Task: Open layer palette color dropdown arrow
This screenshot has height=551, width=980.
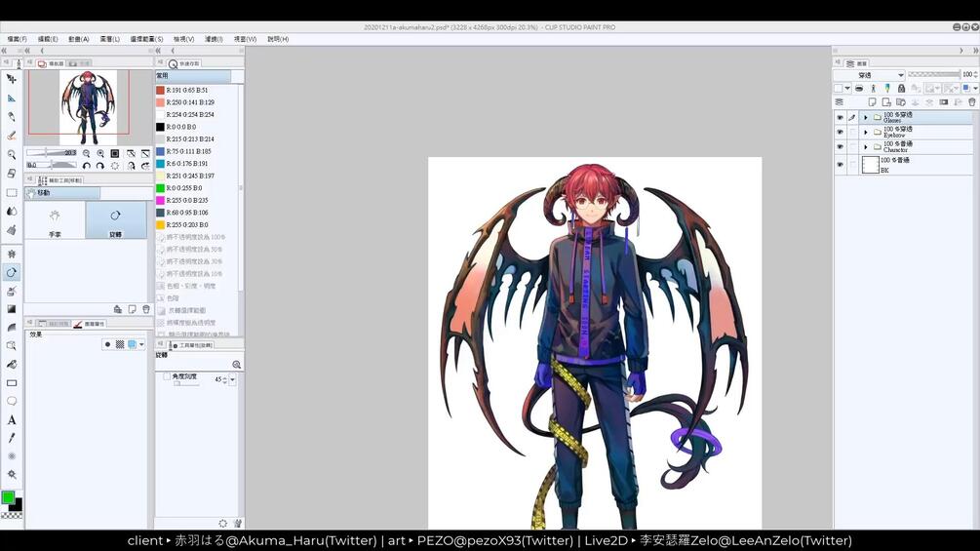Action: [847, 88]
